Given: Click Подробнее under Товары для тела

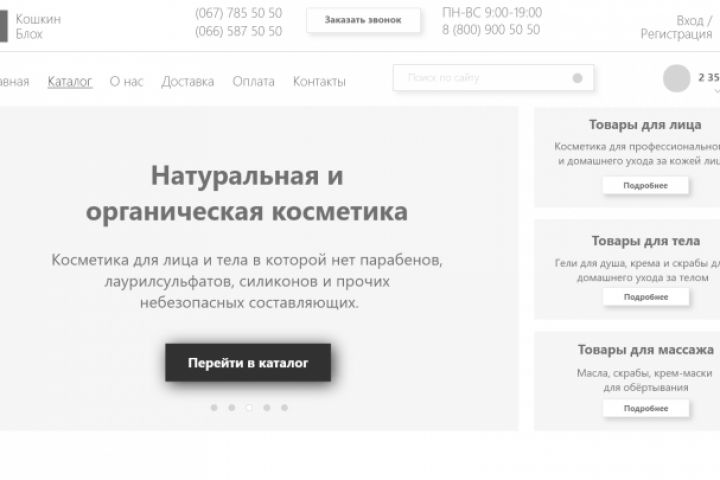Looking at the screenshot, I should click(x=646, y=297).
